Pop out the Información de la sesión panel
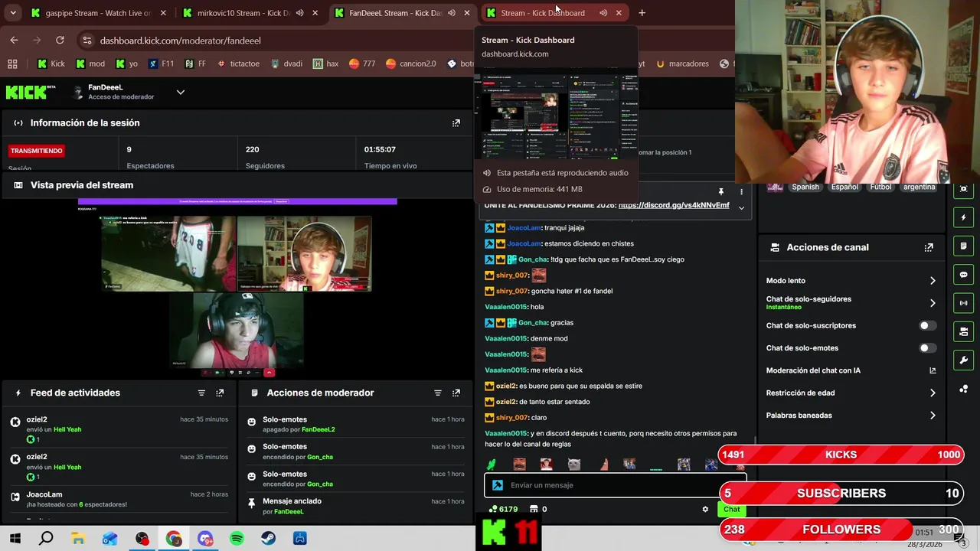The width and height of the screenshot is (980, 551). 456,122
